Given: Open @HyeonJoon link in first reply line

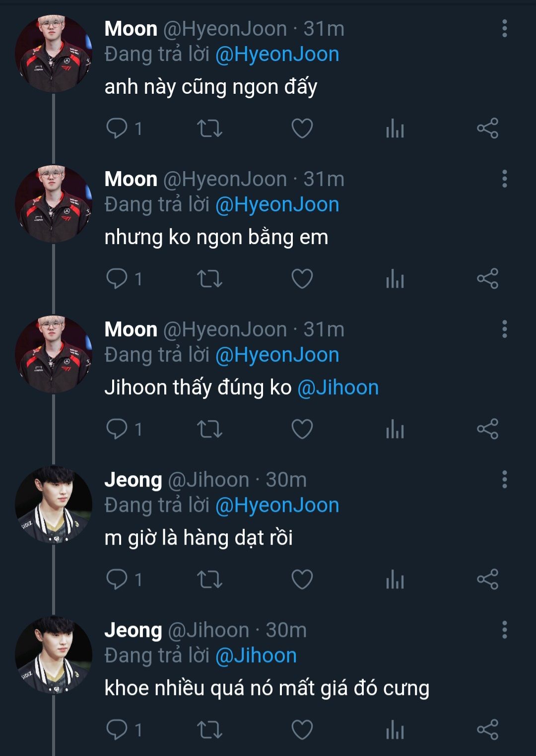Looking at the screenshot, I should (277, 54).
